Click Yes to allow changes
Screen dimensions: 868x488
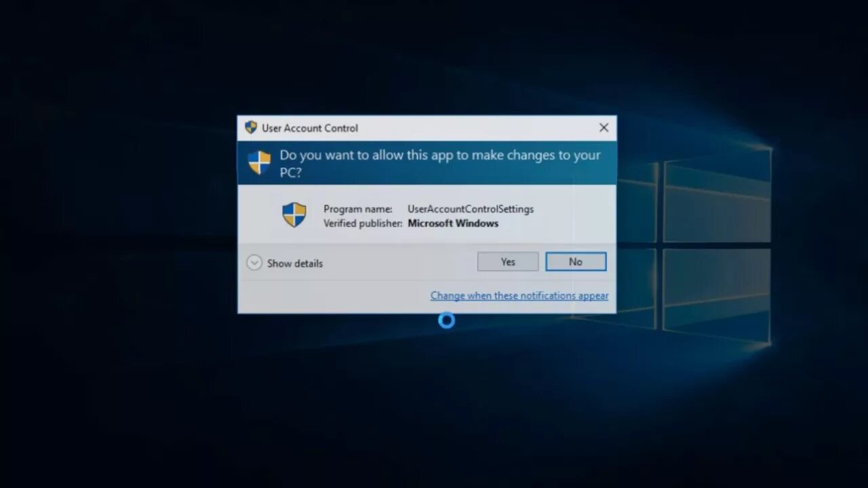point(508,262)
